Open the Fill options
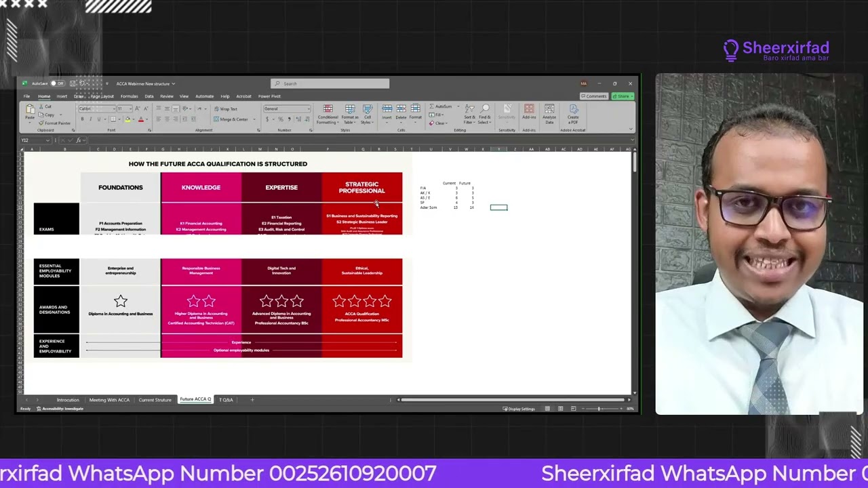This screenshot has height=488, width=868. [x=437, y=115]
